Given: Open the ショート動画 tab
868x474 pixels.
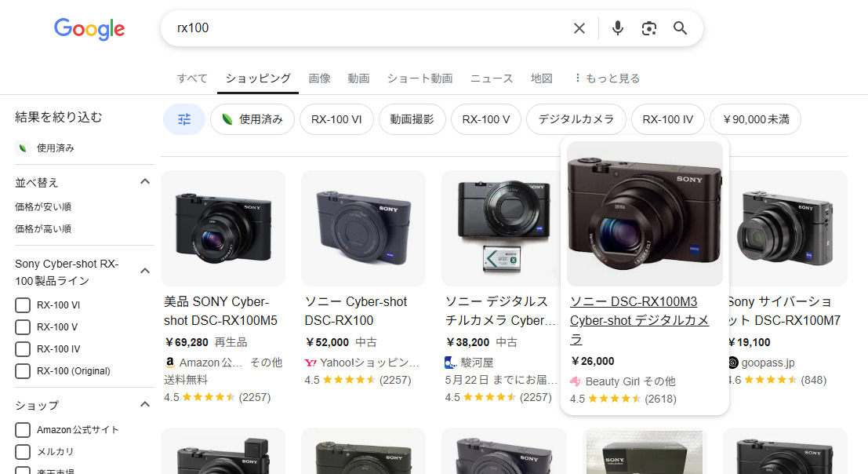Looking at the screenshot, I should click(419, 78).
